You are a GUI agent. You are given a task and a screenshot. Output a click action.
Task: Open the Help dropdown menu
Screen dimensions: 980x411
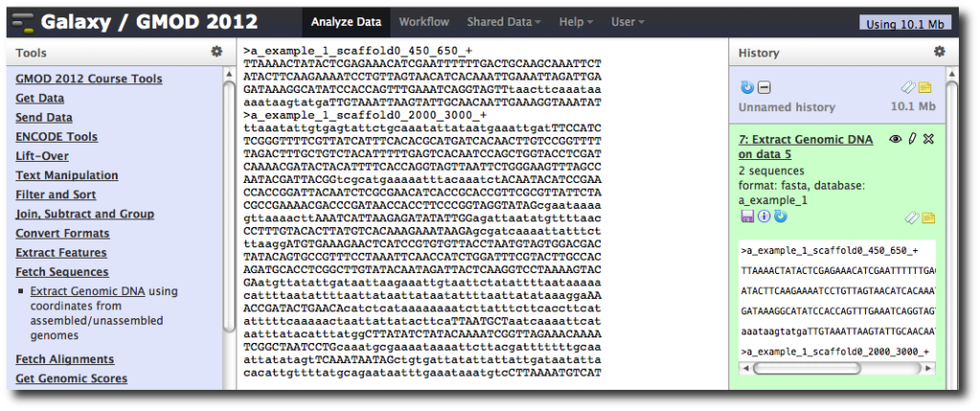pos(575,22)
